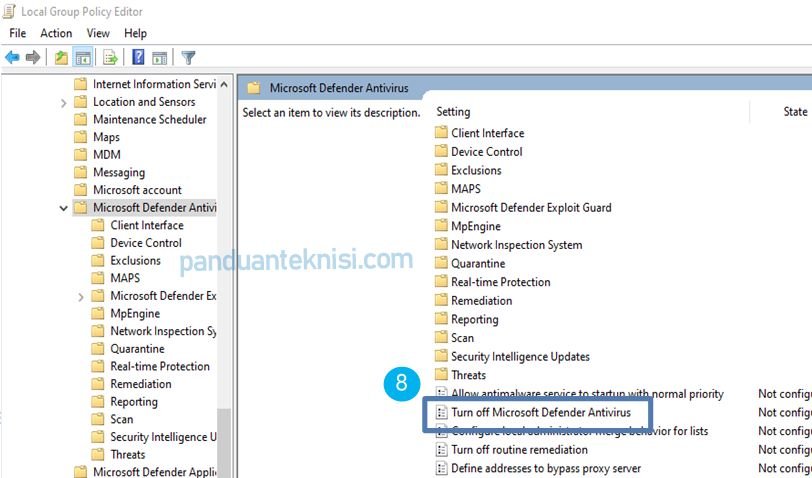Viewport: 812px width, 478px height.
Task: Select Client Interface in the left tree
Action: tap(147, 225)
